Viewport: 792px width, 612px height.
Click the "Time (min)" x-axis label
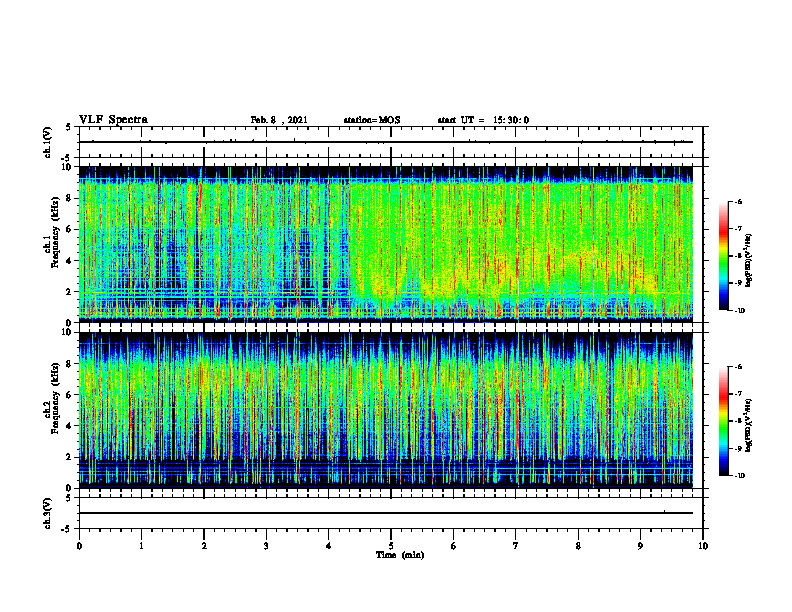(x=400, y=555)
